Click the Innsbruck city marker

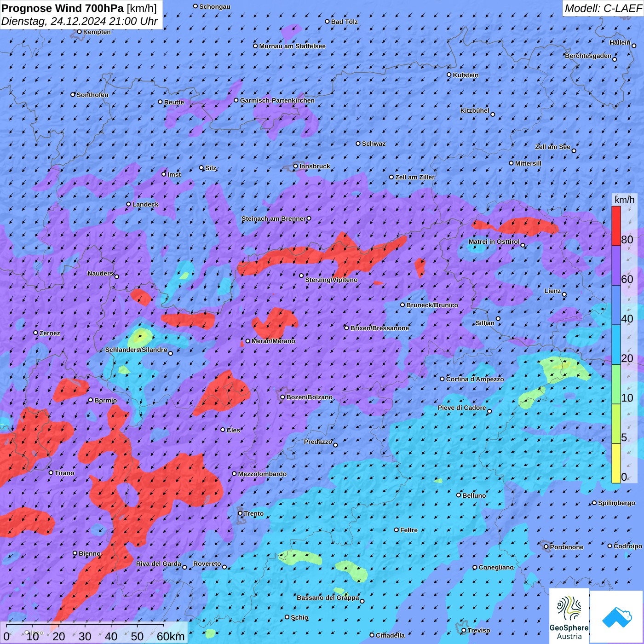[296, 167]
